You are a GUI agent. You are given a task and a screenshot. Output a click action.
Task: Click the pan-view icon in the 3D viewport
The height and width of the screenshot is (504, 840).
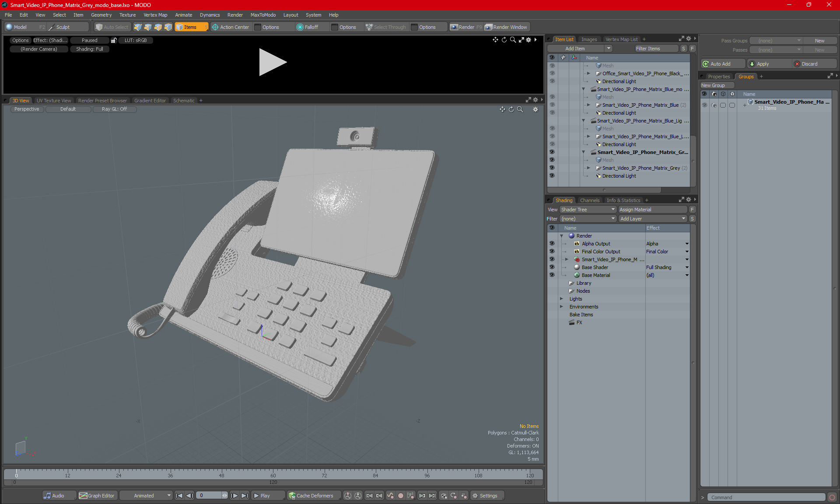502,109
